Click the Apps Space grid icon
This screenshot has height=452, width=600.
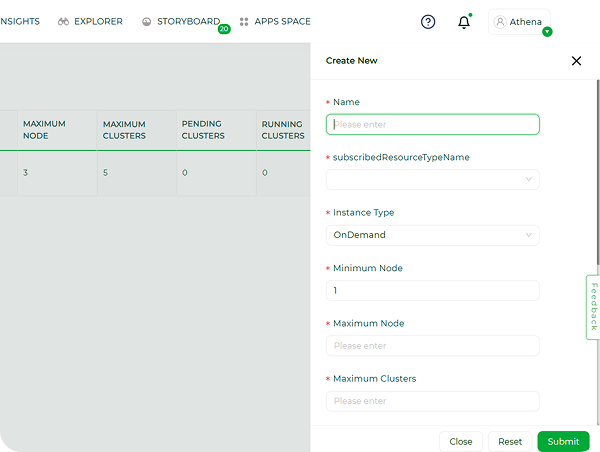coord(244,22)
